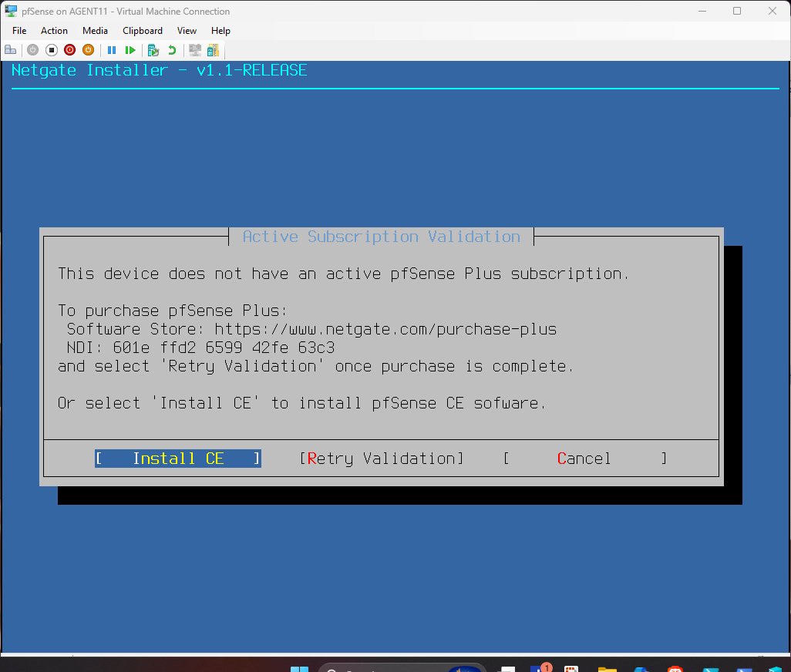Screen dimensions: 791x672
Task: Pause the virtual machine
Action: point(112,50)
